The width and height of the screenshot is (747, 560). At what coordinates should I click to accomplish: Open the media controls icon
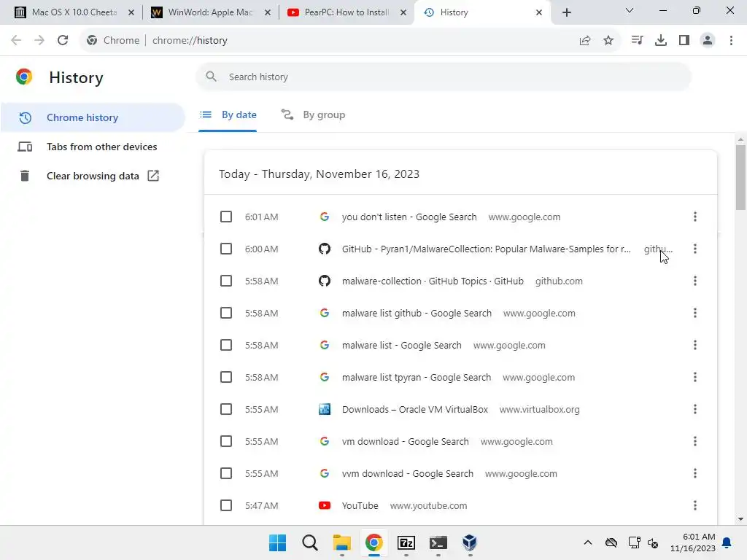637,41
